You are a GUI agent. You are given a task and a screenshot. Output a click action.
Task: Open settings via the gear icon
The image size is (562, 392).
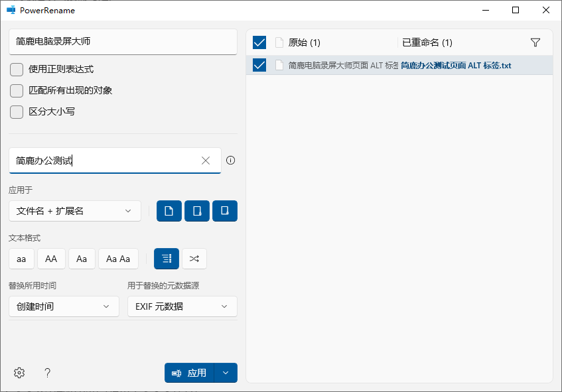click(x=19, y=373)
